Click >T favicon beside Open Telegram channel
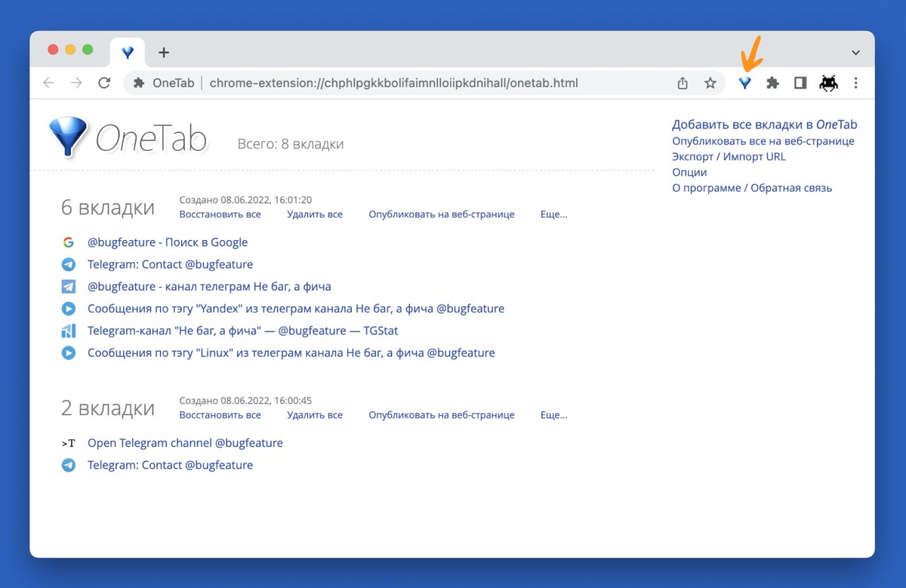 [69, 443]
